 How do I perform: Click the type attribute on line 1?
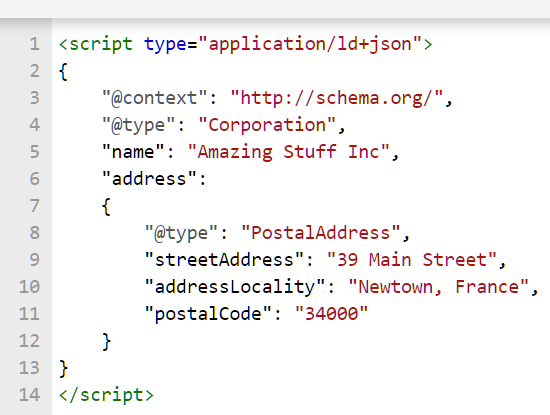[165, 44]
